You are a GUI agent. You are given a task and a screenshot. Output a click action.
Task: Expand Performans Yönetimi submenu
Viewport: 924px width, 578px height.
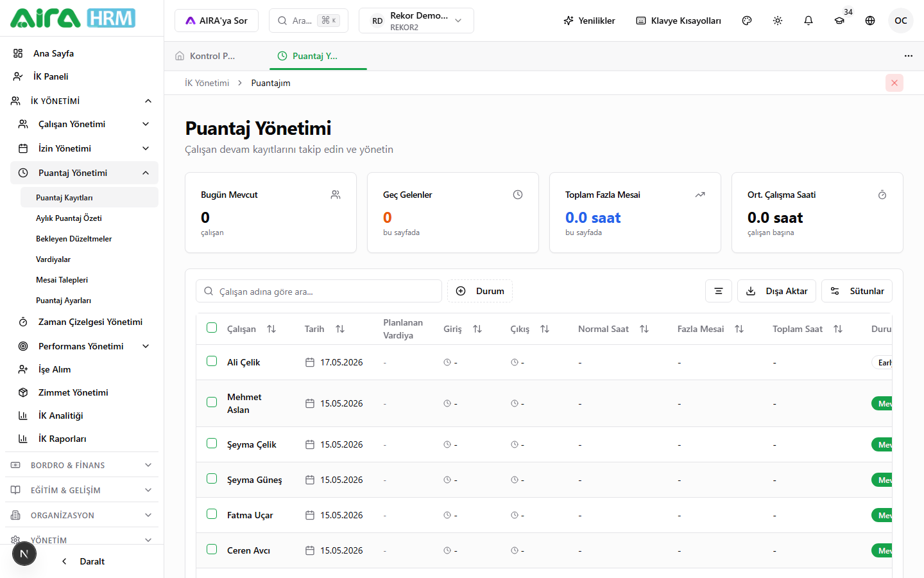(x=84, y=346)
